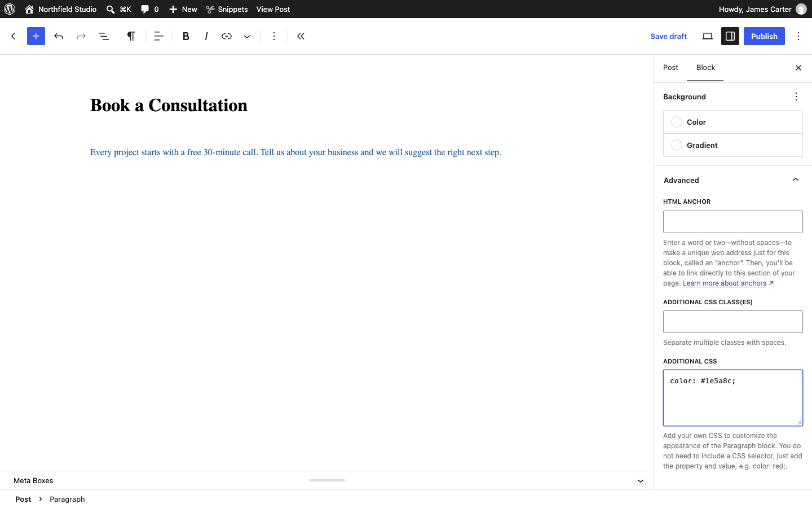This screenshot has width=812, height=508.
Task: Redo the last undone change
Action: pyautogui.click(x=81, y=36)
